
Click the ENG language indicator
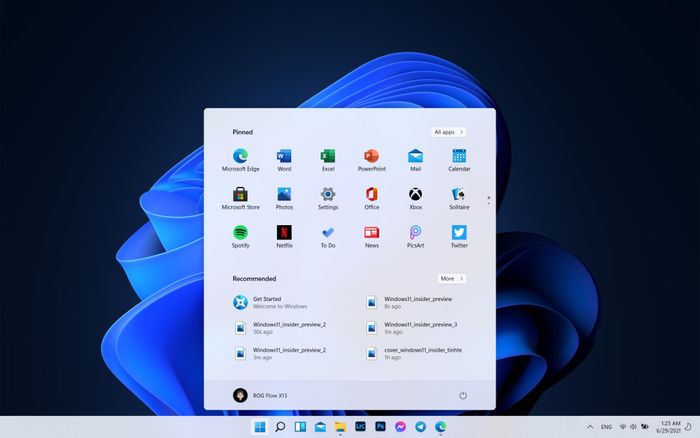pyautogui.click(x=606, y=427)
